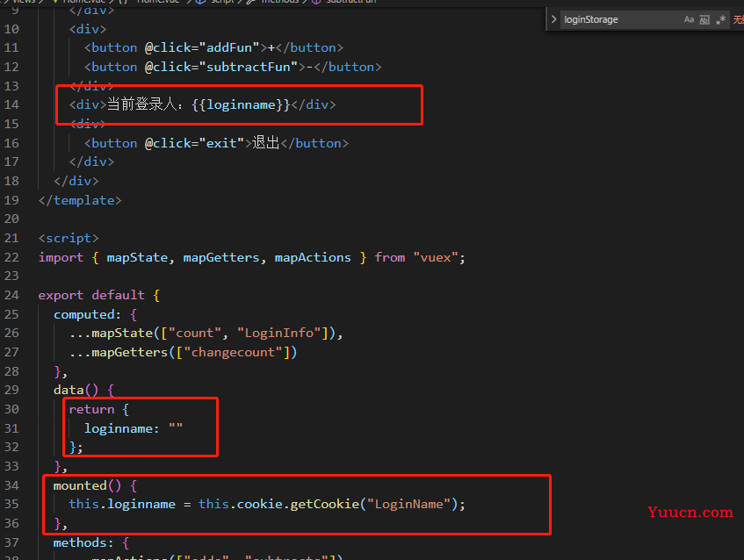Click mapState in the import statement
Viewport: 744px width, 560px height.
[x=137, y=257]
